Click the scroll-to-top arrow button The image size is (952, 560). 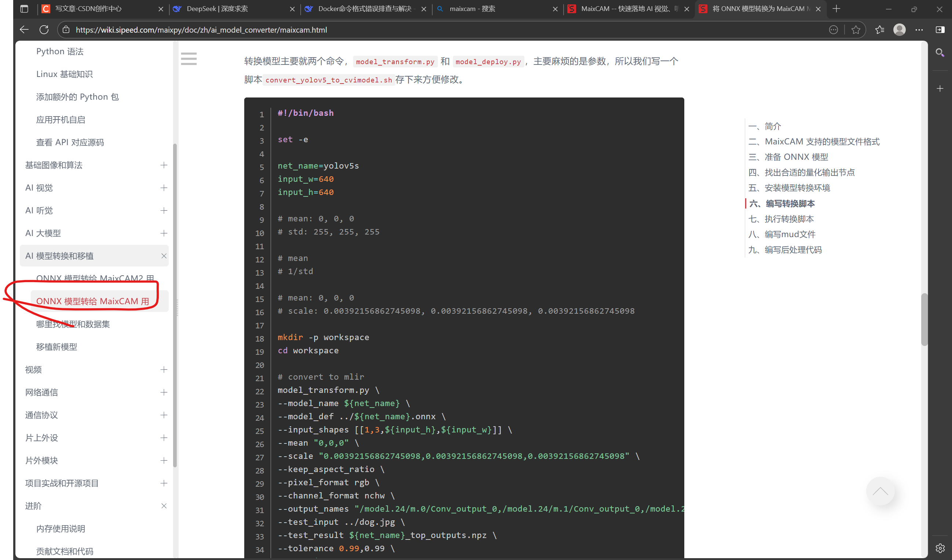click(880, 491)
